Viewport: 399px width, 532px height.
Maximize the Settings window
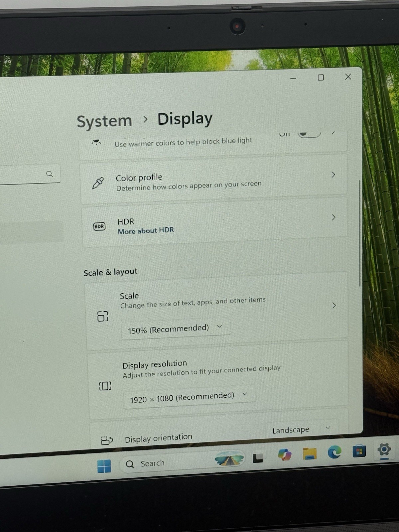point(321,77)
